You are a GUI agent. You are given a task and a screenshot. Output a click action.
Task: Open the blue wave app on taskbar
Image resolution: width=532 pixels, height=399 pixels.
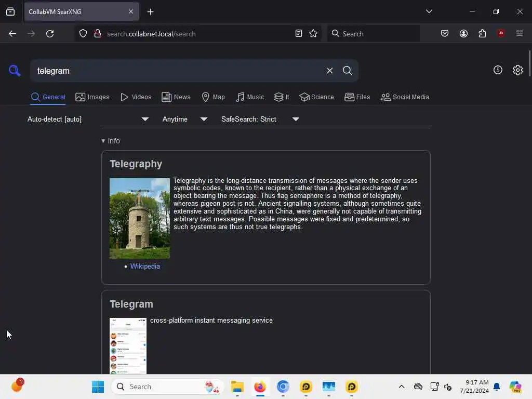click(329, 387)
